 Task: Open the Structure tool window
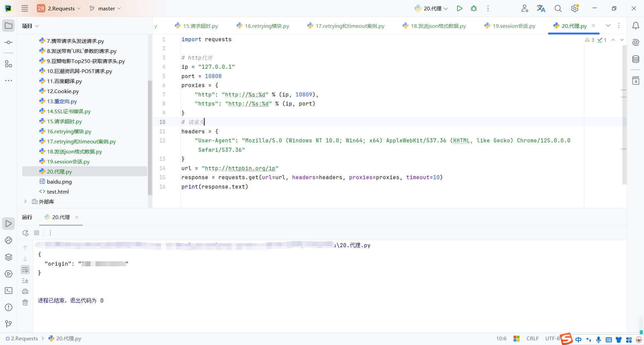click(x=8, y=64)
